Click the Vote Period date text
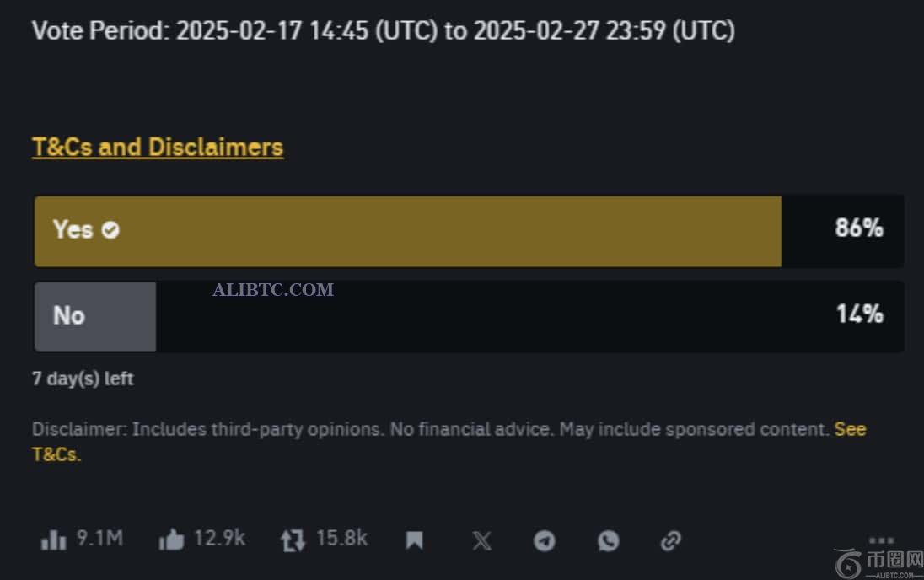924x580 pixels. coord(384,31)
